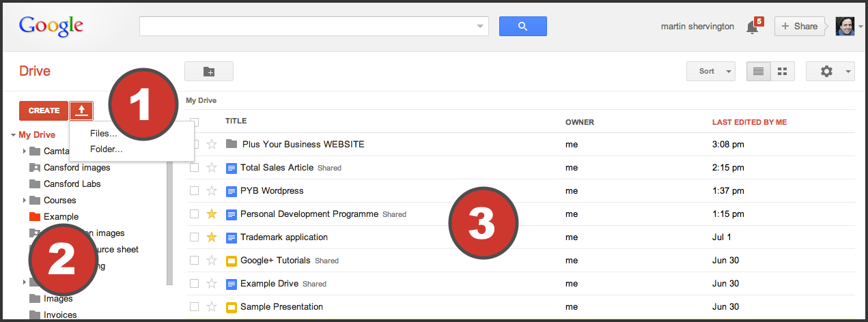Click document icon of Total Sales Article
Image resolution: width=868 pixels, height=322 pixels.
pyautogui.click(x=232, y=167)
